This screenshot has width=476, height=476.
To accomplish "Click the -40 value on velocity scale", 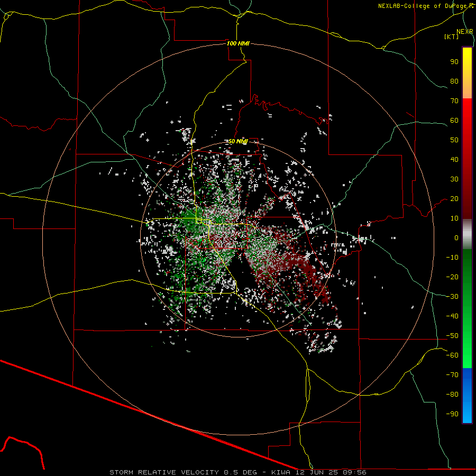I will pyautogui.click(x=452, y=316).
